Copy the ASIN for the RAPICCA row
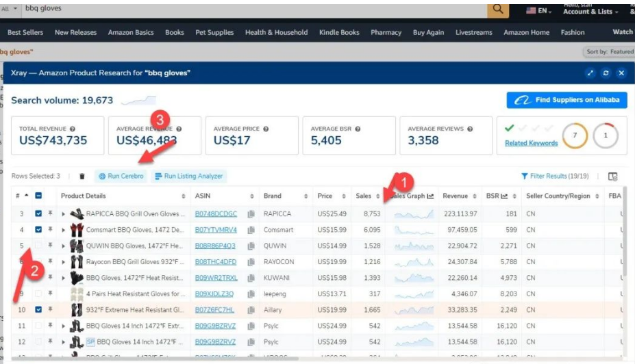The image size is (635, 364). tap(251, 213)
